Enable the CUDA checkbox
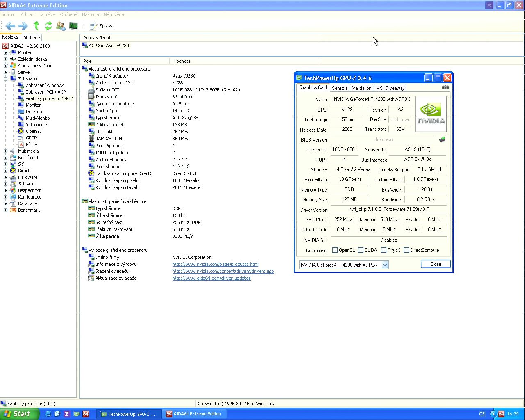Viewport: 525px width, 420px height. [x=361, y=250]
